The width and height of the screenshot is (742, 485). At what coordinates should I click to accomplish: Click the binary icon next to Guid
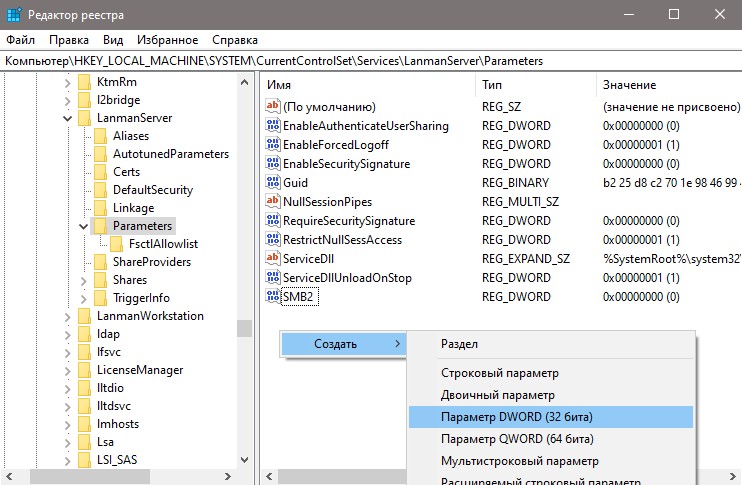[273, 182]
